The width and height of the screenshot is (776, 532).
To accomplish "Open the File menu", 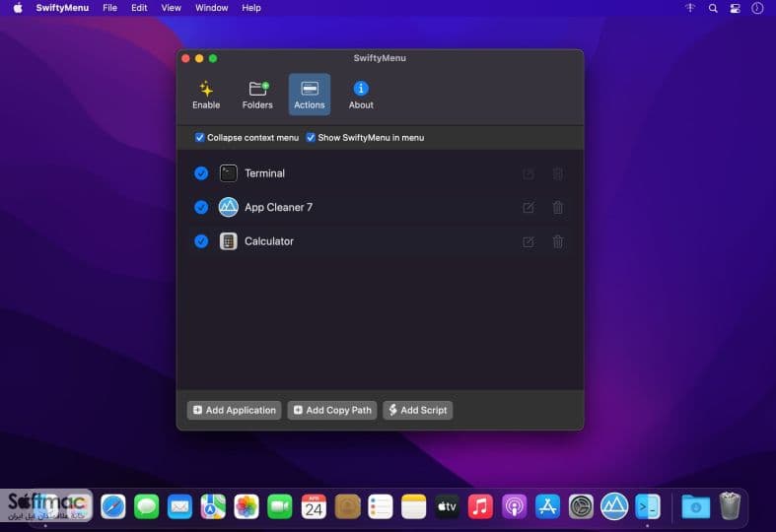I will click(109, 8).
